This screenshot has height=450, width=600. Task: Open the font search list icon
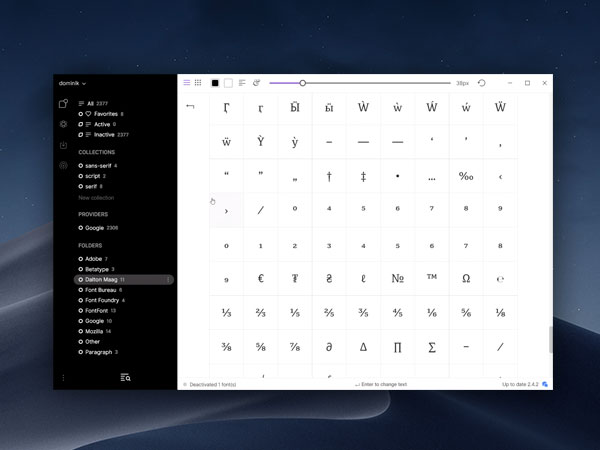point(125,378)
